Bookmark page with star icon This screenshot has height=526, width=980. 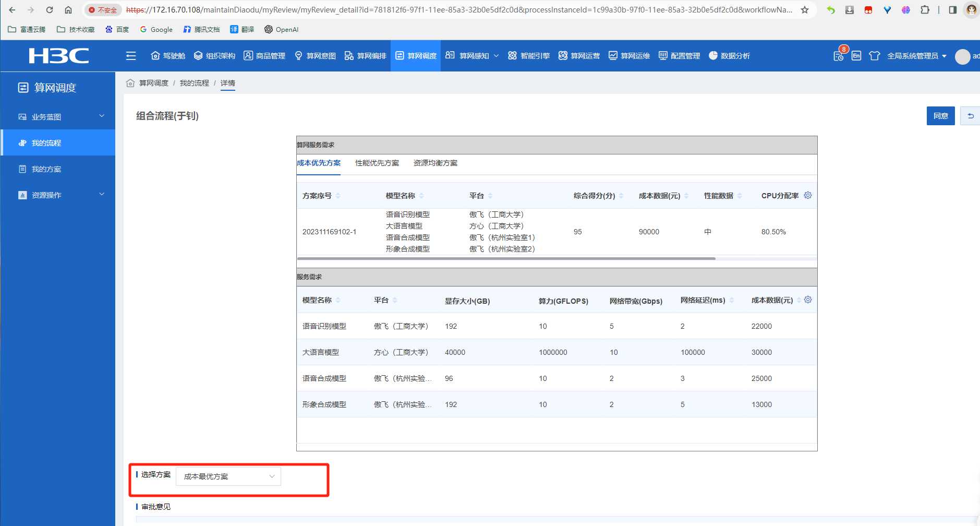[x=805, y=10]
